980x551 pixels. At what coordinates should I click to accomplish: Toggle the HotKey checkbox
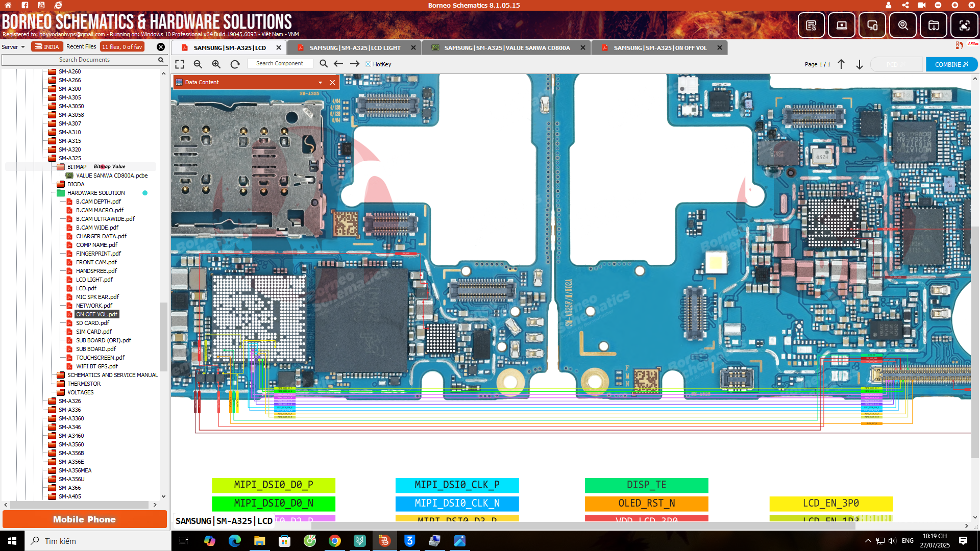tap(368, 64)
